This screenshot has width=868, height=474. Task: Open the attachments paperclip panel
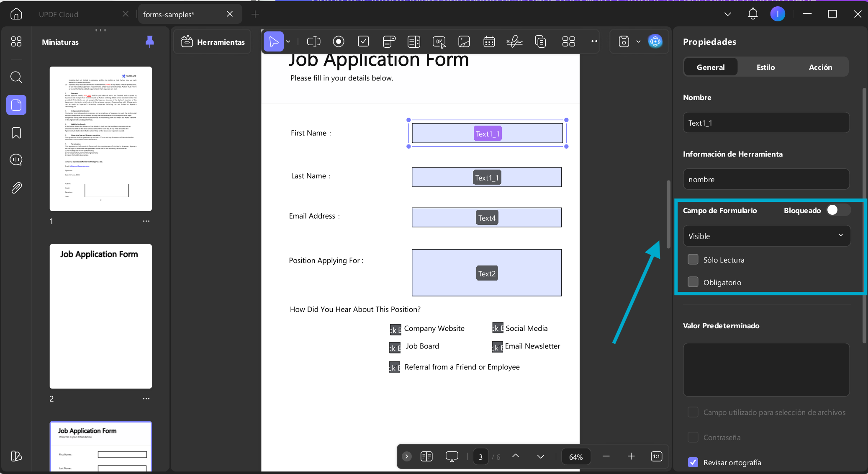coord(16,188)
